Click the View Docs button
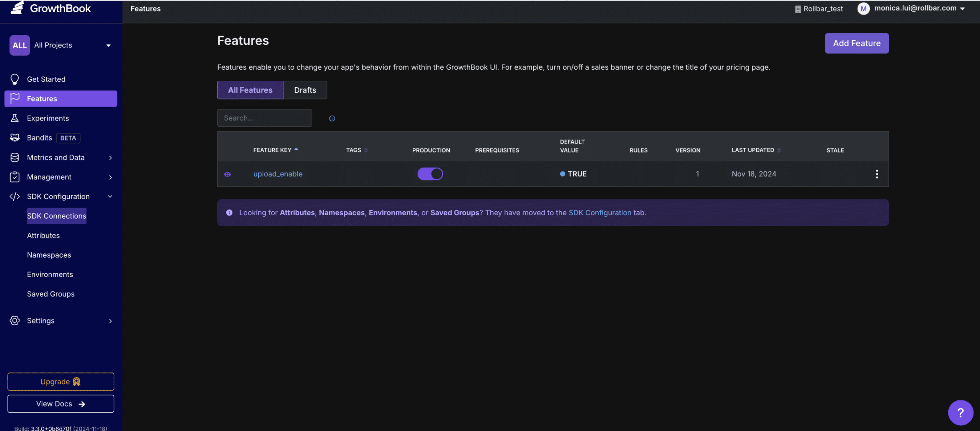Image resolution: width=980 pixels, height=431 pixels. (x=60, y=403)
